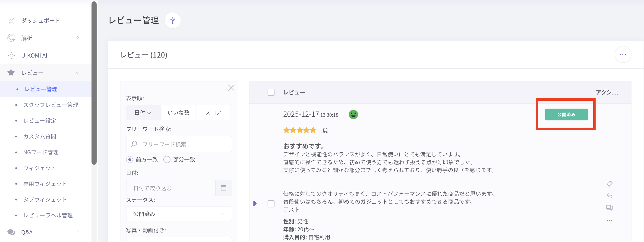Click the sidebar vertical scrollbar
Screen dimensions: 644x242
pyautogui.click(x=94, y=83)
